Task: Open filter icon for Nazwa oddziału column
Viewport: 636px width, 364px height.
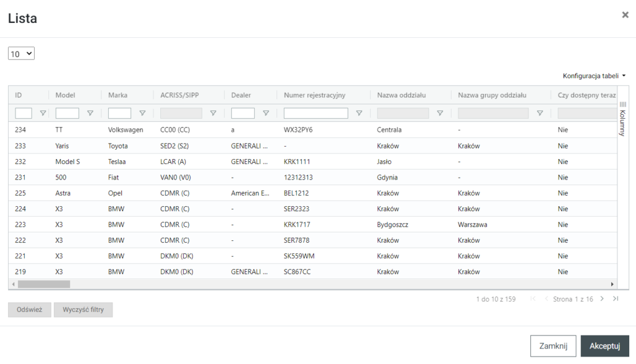Action: 440,113
